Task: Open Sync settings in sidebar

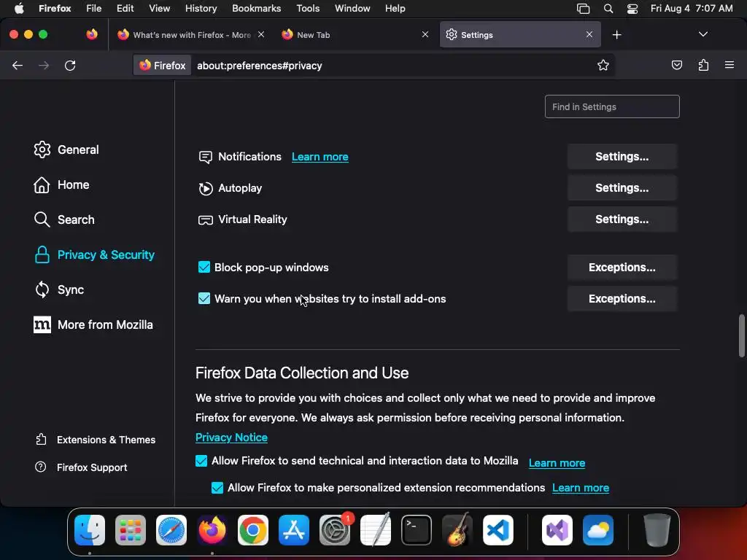Action: (x=59, y=289)
